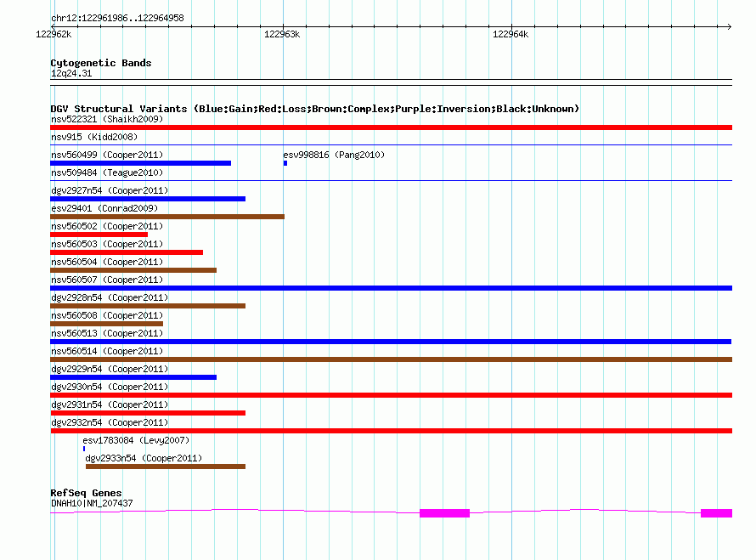
Task: Click the 122963k ruler label
Action: pyautogui.click(x=282, y=34)
